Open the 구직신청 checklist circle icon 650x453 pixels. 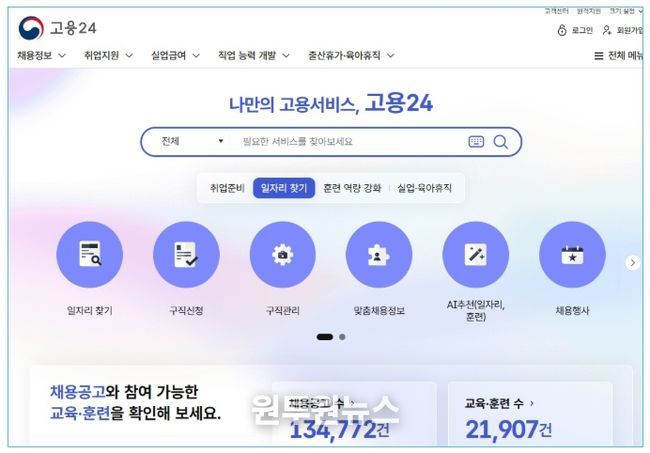coord(186,254)
